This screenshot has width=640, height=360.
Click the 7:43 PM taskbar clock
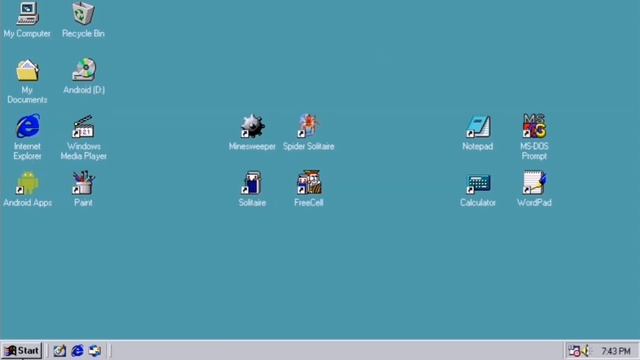point(616,351)
